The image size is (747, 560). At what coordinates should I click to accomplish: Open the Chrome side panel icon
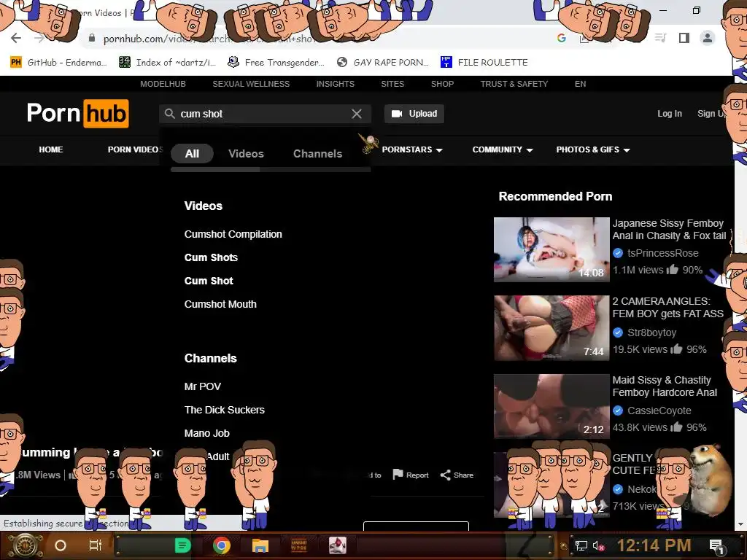pyautogui.click(x=684, y=38)
